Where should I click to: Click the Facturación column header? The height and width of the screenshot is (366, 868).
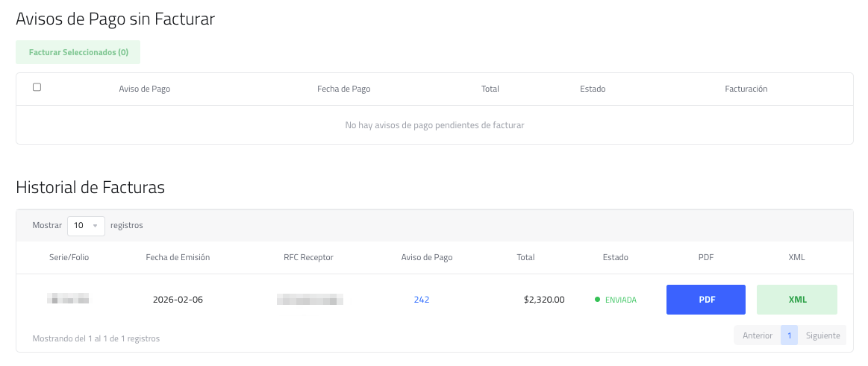tap(746, 89)
